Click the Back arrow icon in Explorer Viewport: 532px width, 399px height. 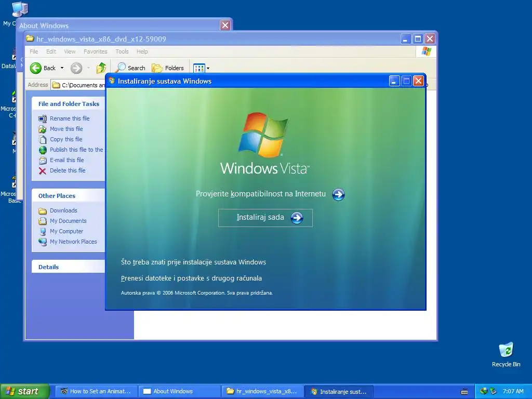(x=36, y=68)
